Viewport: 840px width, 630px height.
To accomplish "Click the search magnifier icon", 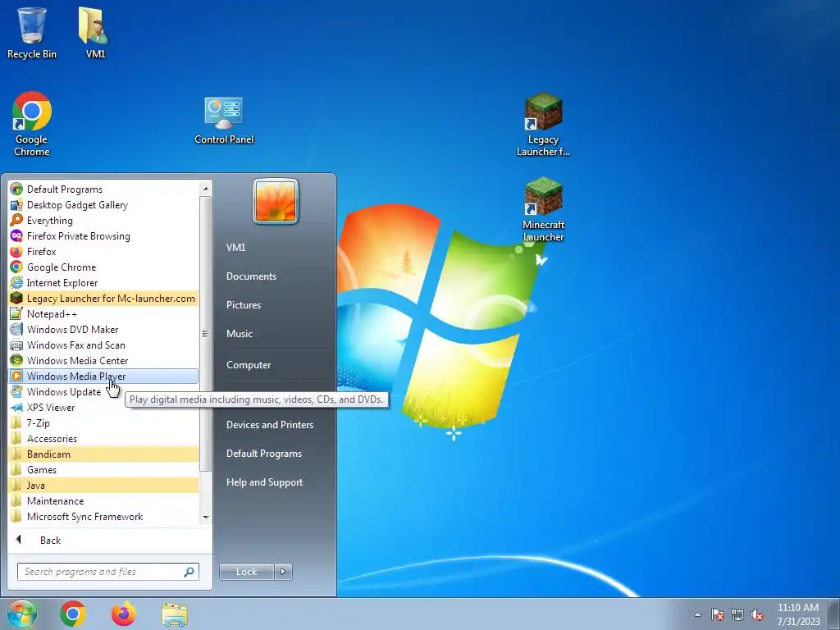I will 189,572.
